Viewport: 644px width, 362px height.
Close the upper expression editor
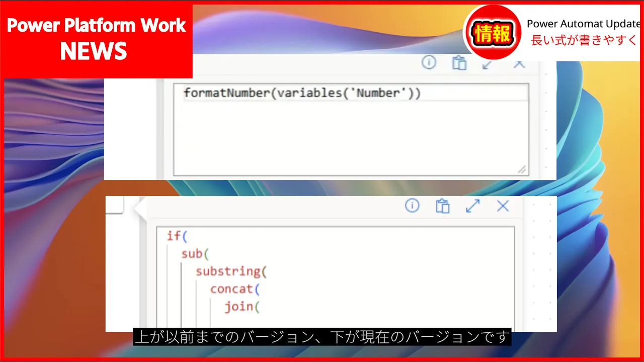(x=519, y=64)
